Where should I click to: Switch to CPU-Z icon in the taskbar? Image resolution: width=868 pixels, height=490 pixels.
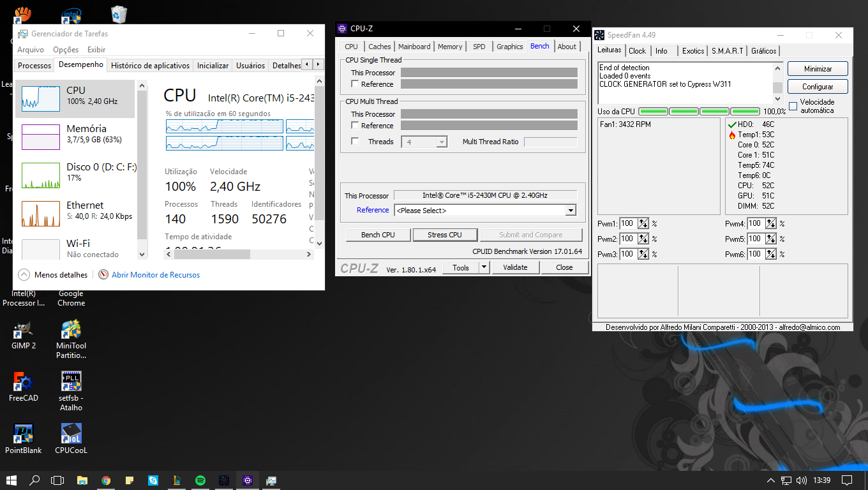(248, 480)
